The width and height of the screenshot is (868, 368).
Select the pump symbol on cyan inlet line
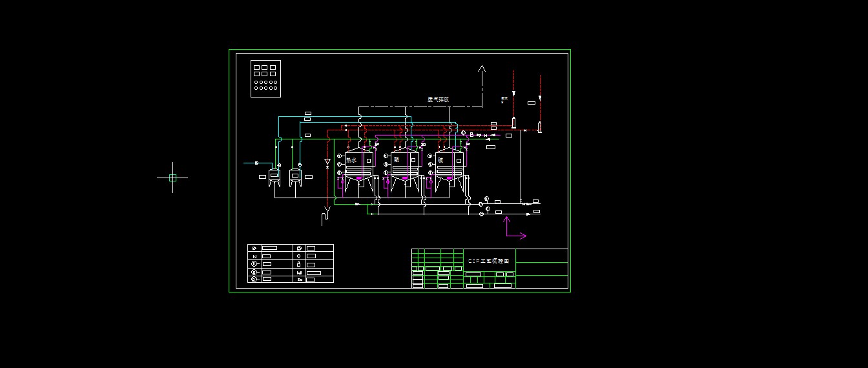[257, 163]
